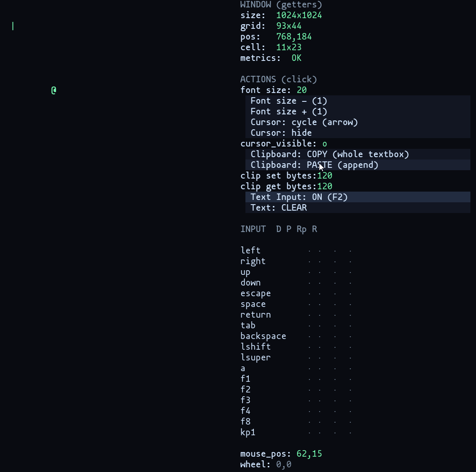Click the mouse_pos value 62,15
Screen dimensions: 476x472
pyautogui.click(x=309, y=454)
